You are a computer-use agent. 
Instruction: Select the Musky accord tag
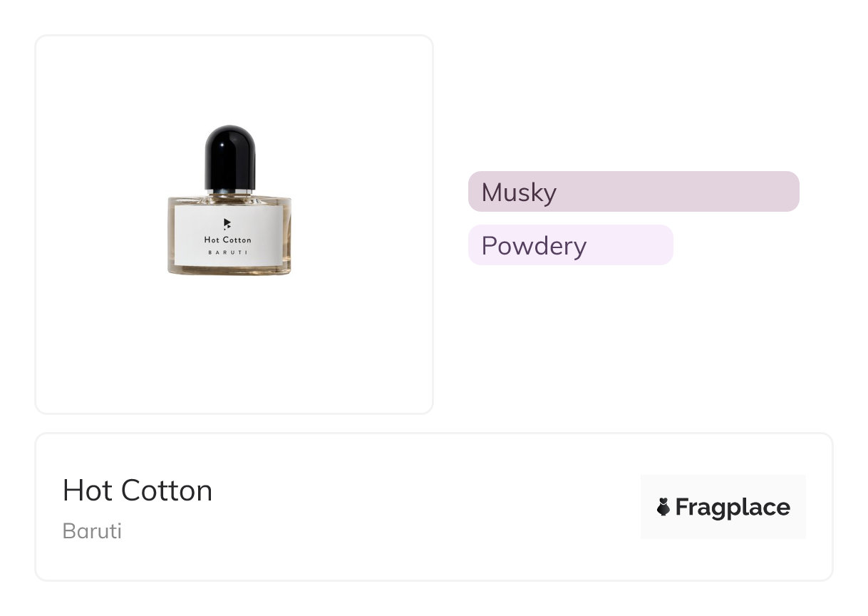633,192
